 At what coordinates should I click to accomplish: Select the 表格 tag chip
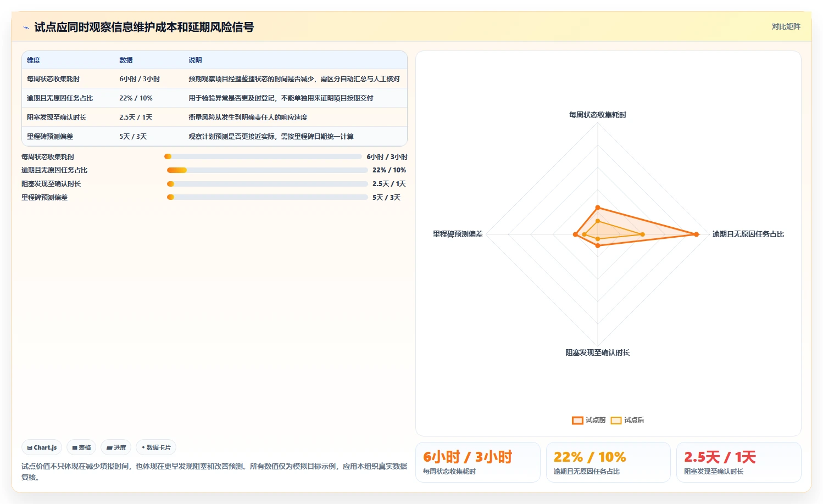click(81, 447)
